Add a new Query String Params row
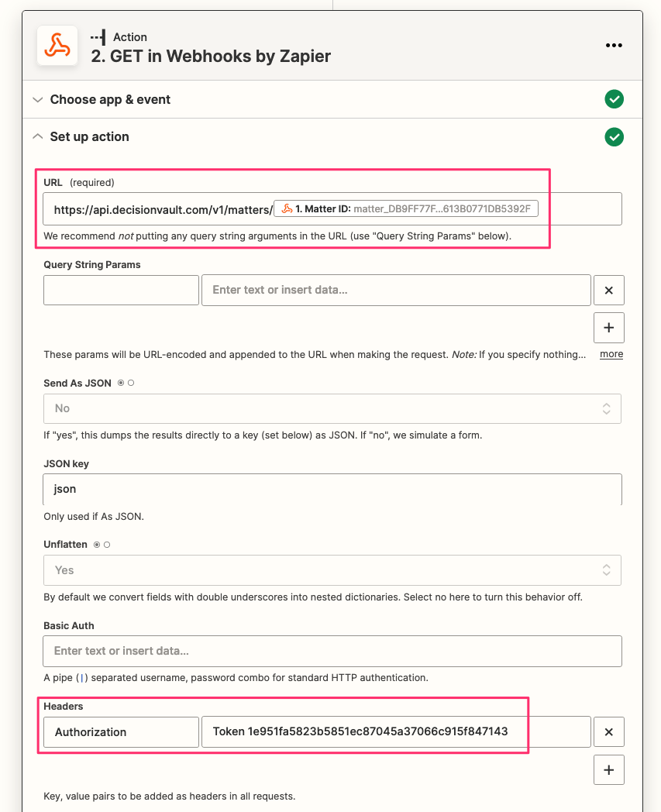The width and height of the screenshot is (661, 812). [x=608, y=328]
